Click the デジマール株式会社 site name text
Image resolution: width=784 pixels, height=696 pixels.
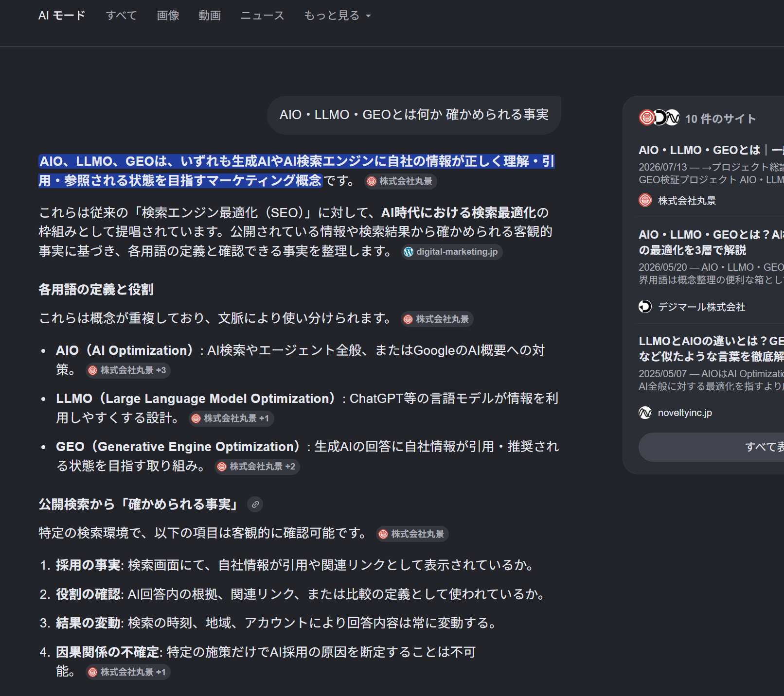pos(702,307)
